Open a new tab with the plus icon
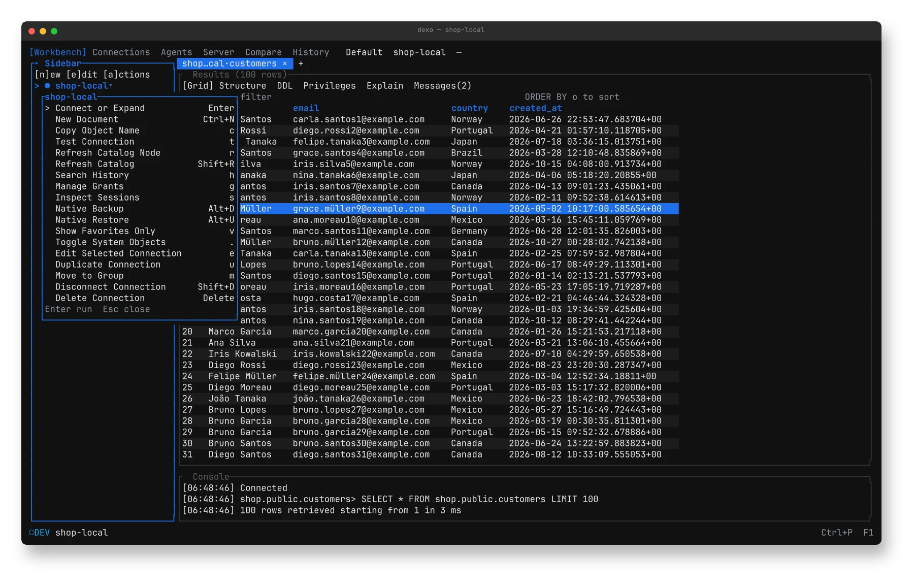Viewport: 914px width, 588px height. click(x=301, y=63)
